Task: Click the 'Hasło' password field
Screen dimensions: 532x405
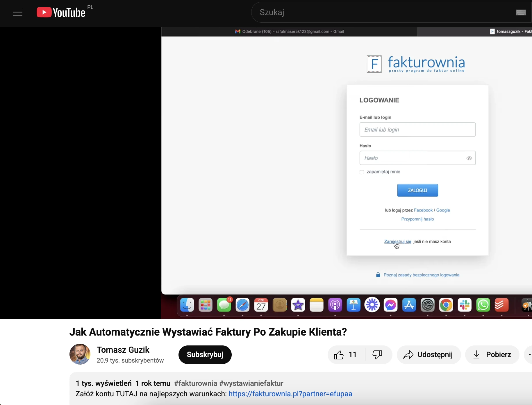Action: 417,158
